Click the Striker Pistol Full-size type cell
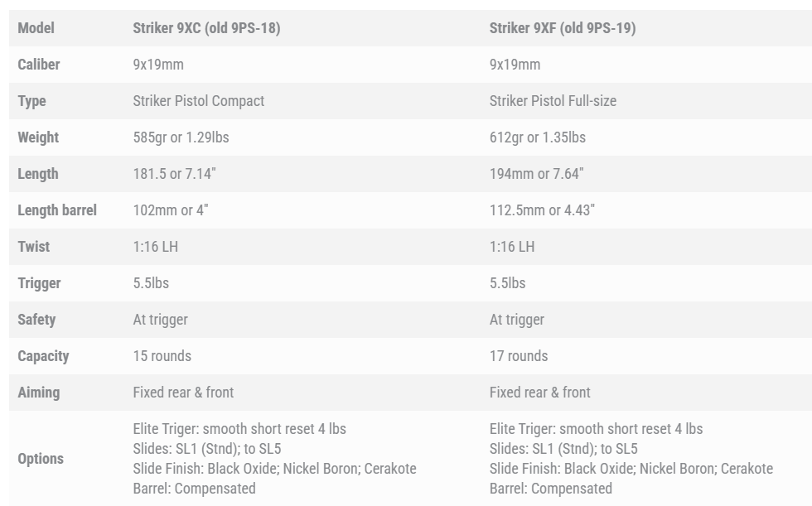Viewport: 812px width, 506px height. point(553,101)
